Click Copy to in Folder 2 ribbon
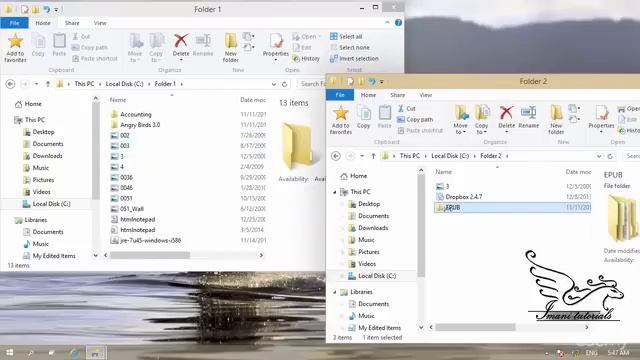Image resolution: width=640 pixels, height=360 pixels. [482, 120]
